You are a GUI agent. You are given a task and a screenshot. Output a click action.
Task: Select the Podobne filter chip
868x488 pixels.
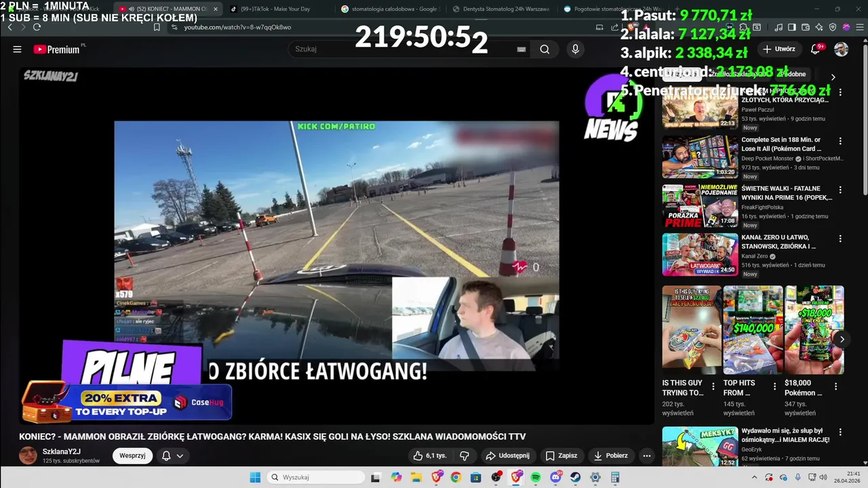pyautogui.click(x=791, y=75)
